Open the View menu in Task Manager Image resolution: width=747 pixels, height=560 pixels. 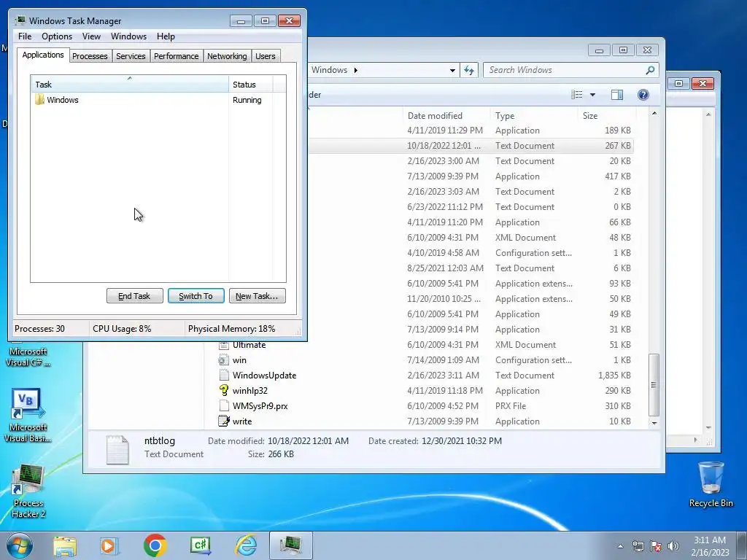pos(91,36)
